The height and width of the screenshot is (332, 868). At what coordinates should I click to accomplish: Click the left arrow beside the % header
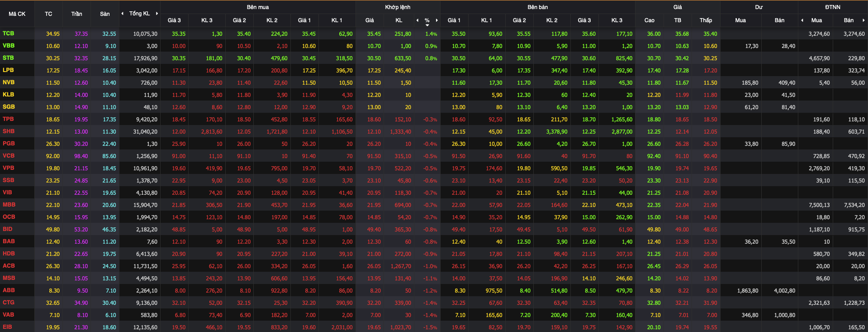tap(417, 20)
